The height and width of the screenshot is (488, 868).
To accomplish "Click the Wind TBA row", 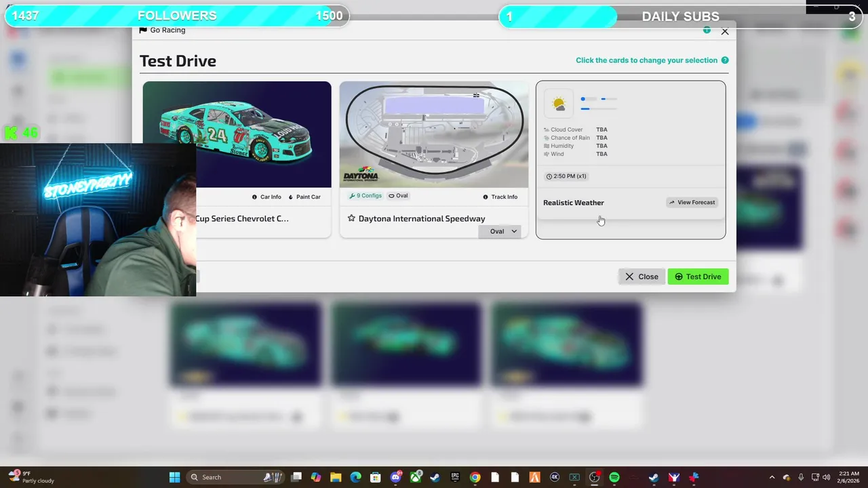I will point(576,154).
